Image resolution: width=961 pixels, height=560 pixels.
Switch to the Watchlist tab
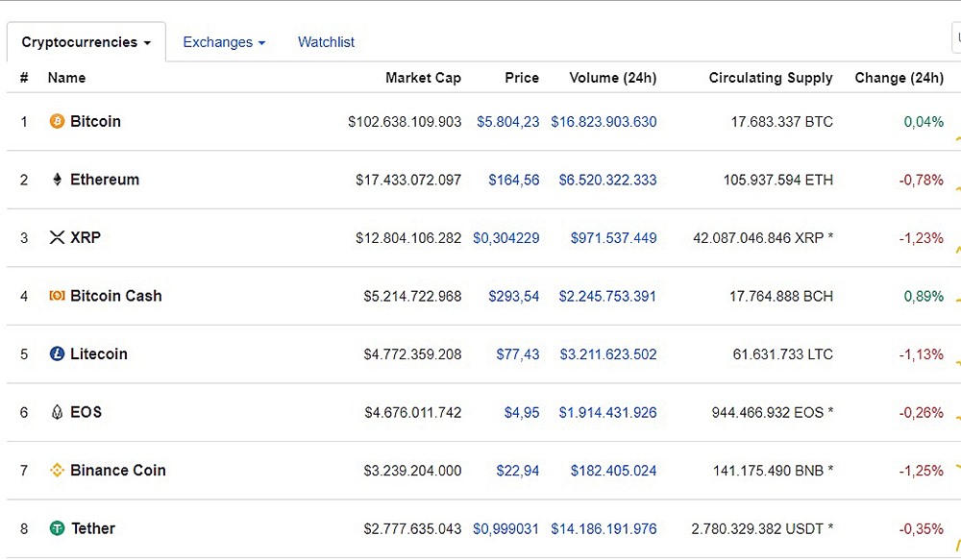click(x=326, y=42)
